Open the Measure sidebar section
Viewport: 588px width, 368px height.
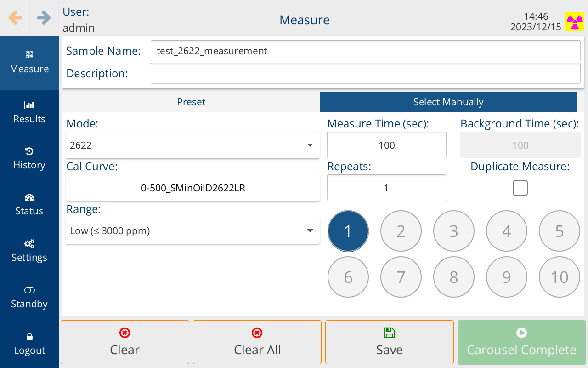coord(29,63)
